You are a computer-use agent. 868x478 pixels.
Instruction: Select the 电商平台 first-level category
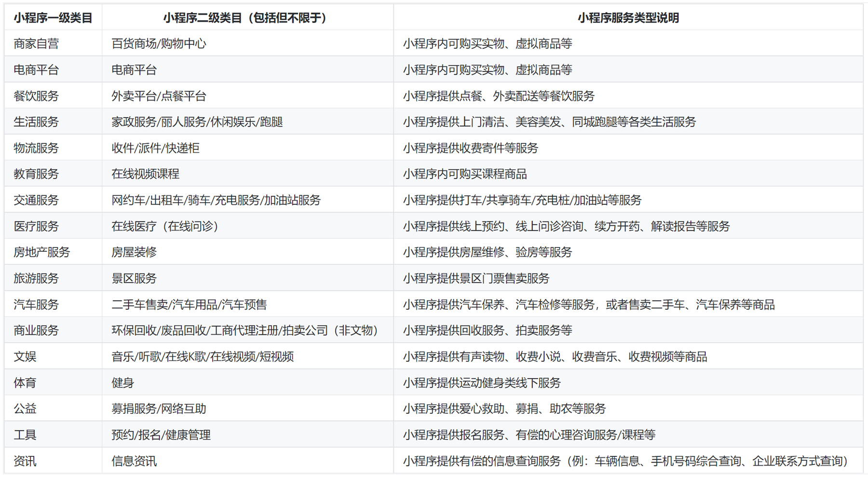pos(36,69)
